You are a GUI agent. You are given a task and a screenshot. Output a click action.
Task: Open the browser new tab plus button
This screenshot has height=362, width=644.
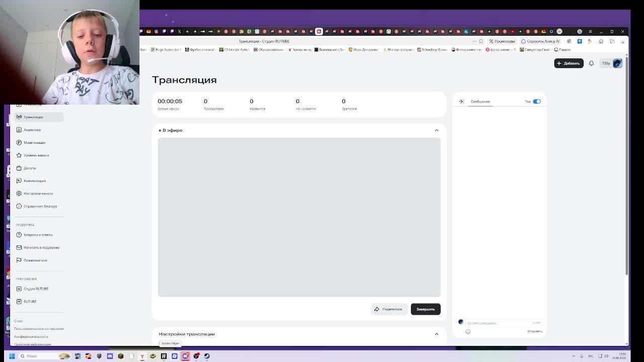point(559,31)
